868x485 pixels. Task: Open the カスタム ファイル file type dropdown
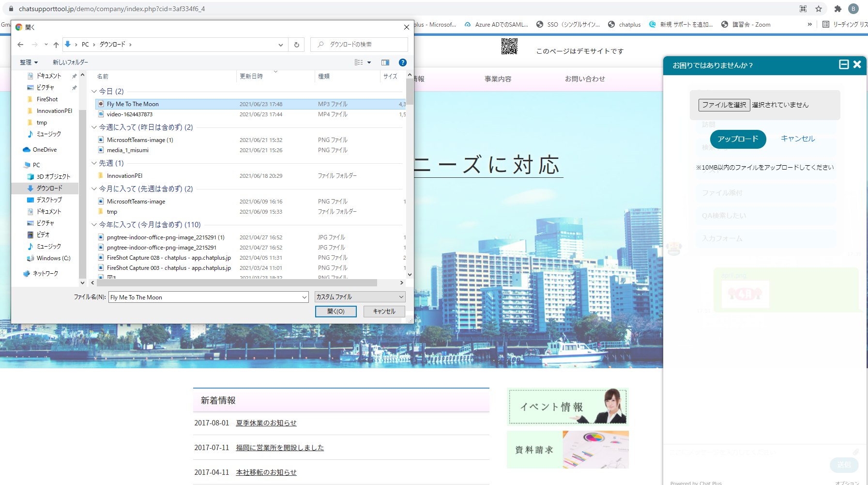(x=360, y=297)
